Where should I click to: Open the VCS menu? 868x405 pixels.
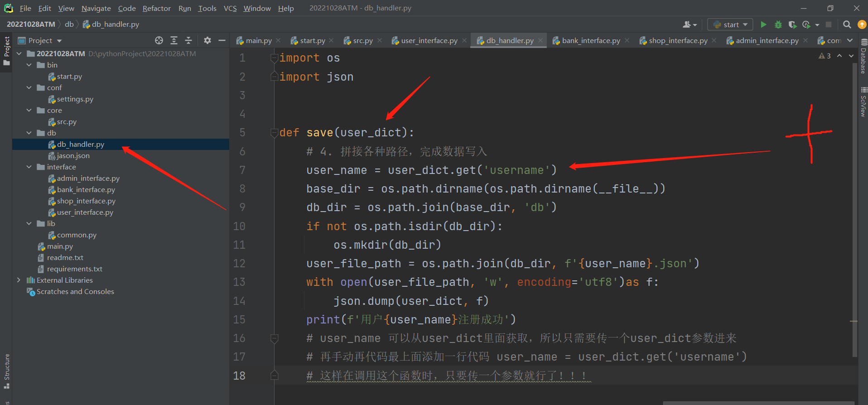point(230,8)
